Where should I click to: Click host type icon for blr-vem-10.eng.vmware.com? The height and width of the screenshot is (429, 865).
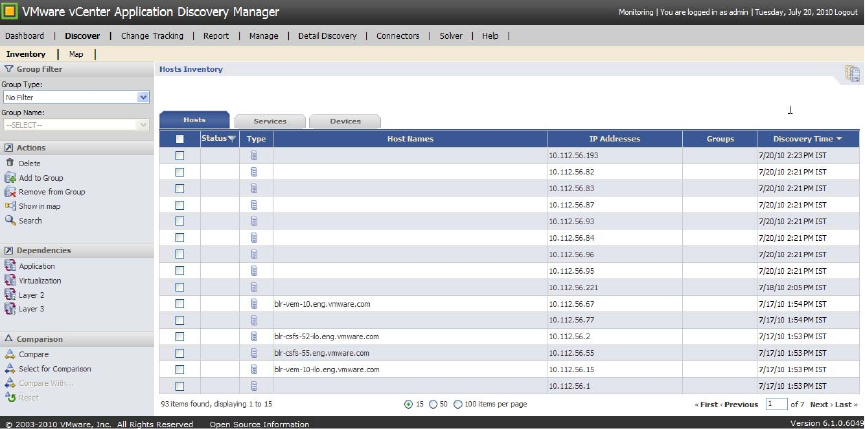click(x=254, y=304)
